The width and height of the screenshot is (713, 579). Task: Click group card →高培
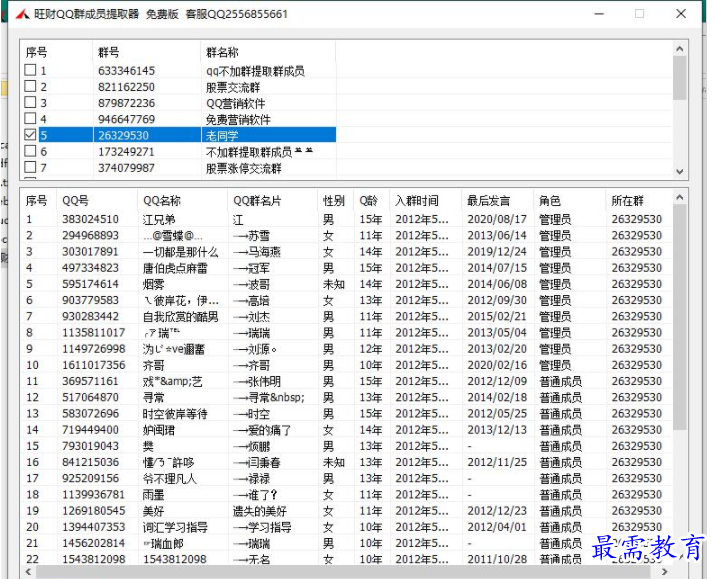coord(251,301)
